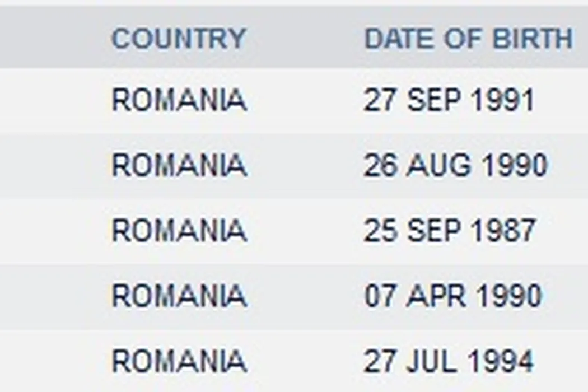
Task: Select the birthdate 25 SEP 1987
Action: pyautogui.click(x=450, y=231)
